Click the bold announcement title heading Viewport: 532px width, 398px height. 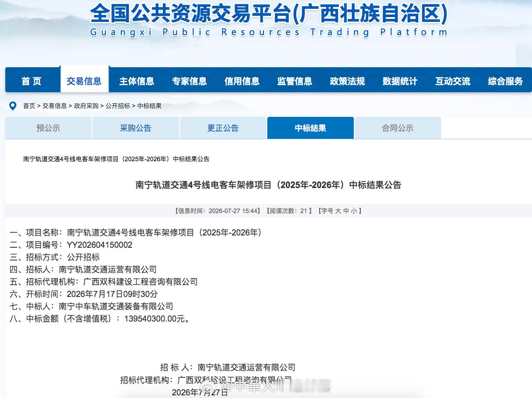coord(268,185)
